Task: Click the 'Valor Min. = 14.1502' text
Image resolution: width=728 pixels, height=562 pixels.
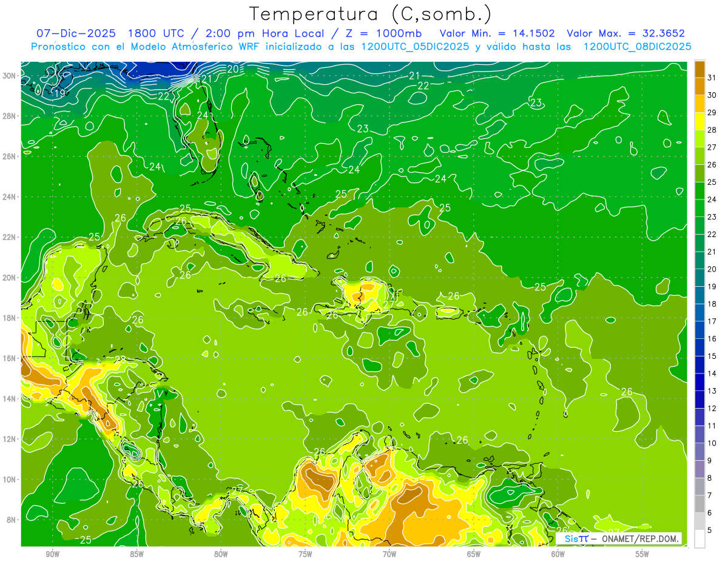Action: (x=497, y=34)
